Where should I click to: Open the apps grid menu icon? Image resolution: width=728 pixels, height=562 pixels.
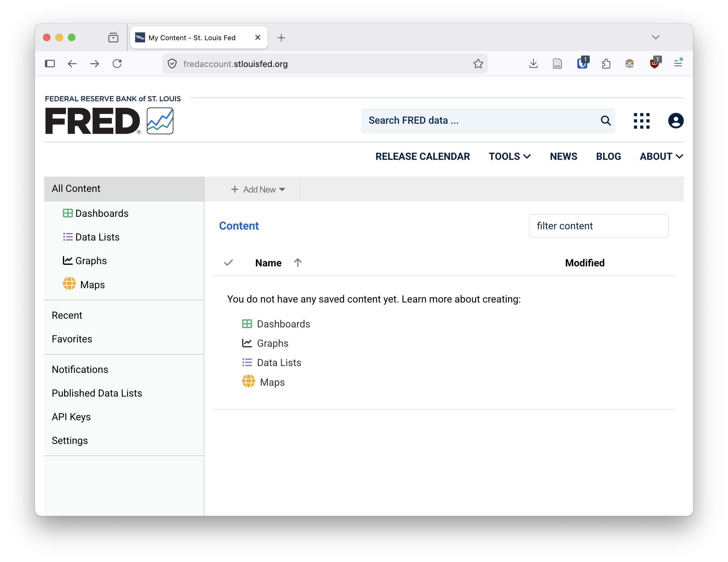pyautogui.click(x=641, y=121)
